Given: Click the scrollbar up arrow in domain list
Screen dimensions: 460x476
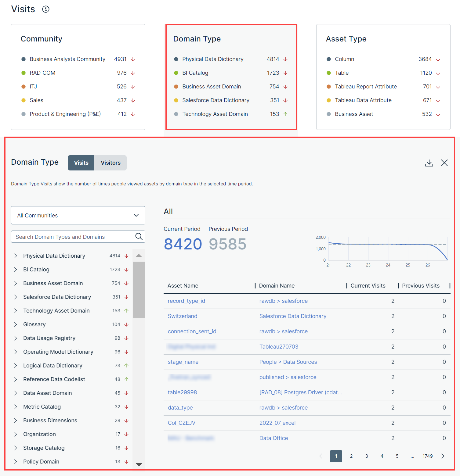Looking at the screenshot, I should (139, 256).
